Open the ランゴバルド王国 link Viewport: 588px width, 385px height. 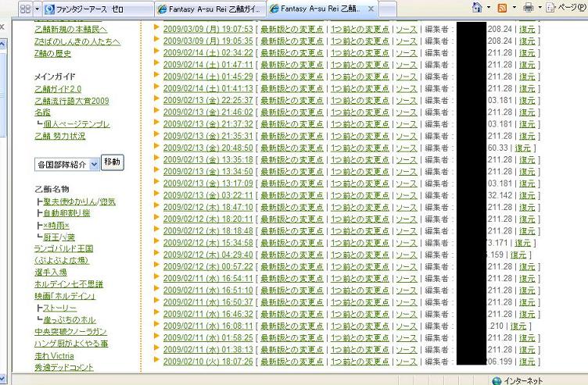coord(64,248)
